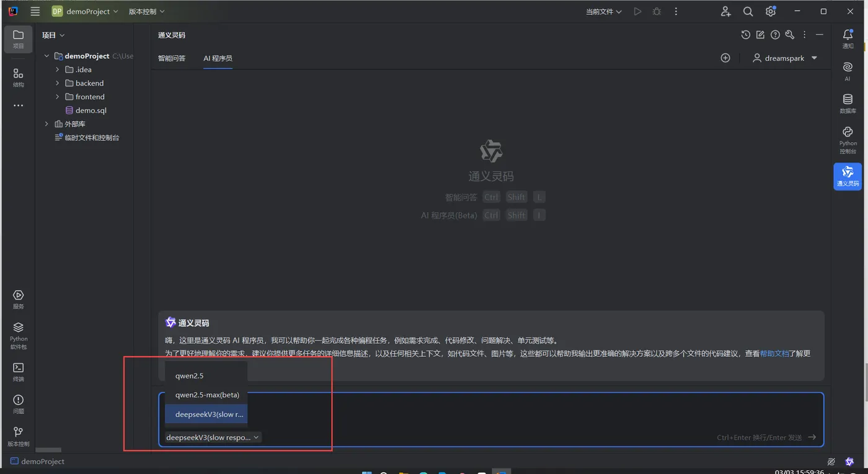Click the Debug bug icon
The width and height of the screenshot is (868, 474).
click(x=657, y=11)
